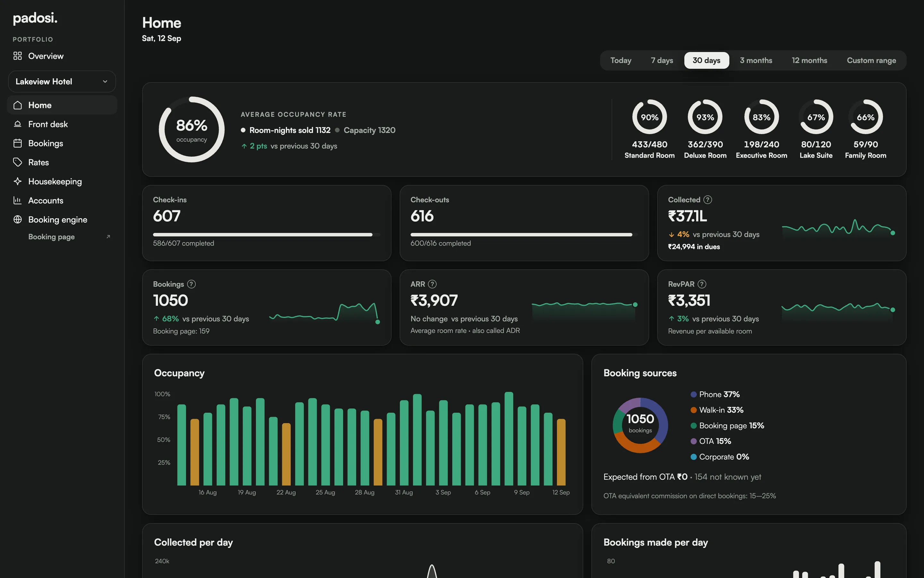Click the external link arrow beside Booking page
The image size is (924, 578).
click(x=108, y=237)
